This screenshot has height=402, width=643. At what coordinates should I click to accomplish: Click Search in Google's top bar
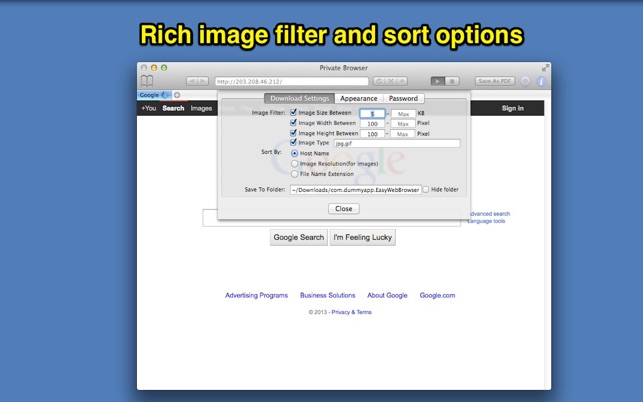coord(173,108)
